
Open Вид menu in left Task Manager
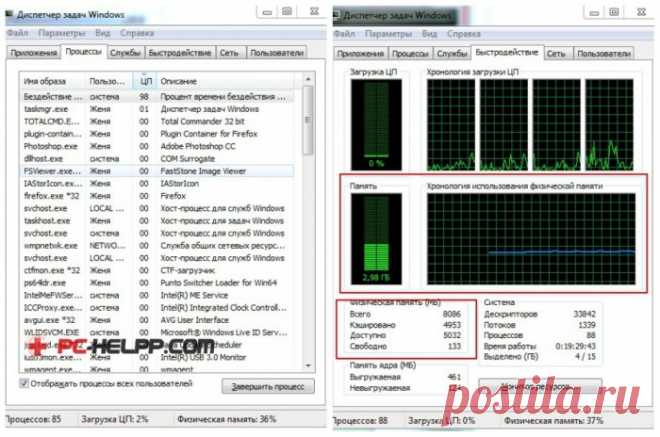pyautogui.click(x=102, y=33)
